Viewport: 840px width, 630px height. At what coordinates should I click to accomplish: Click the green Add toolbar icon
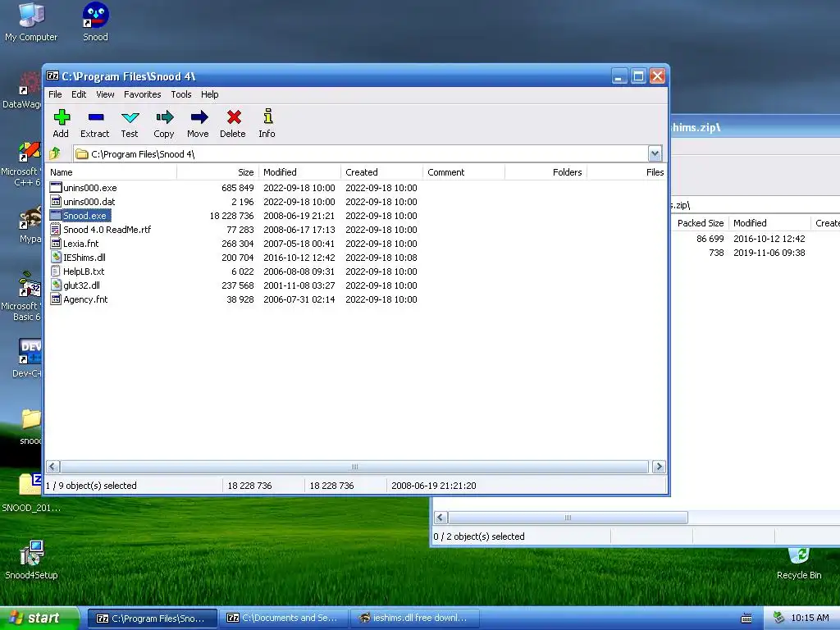(x=62, y=117)
